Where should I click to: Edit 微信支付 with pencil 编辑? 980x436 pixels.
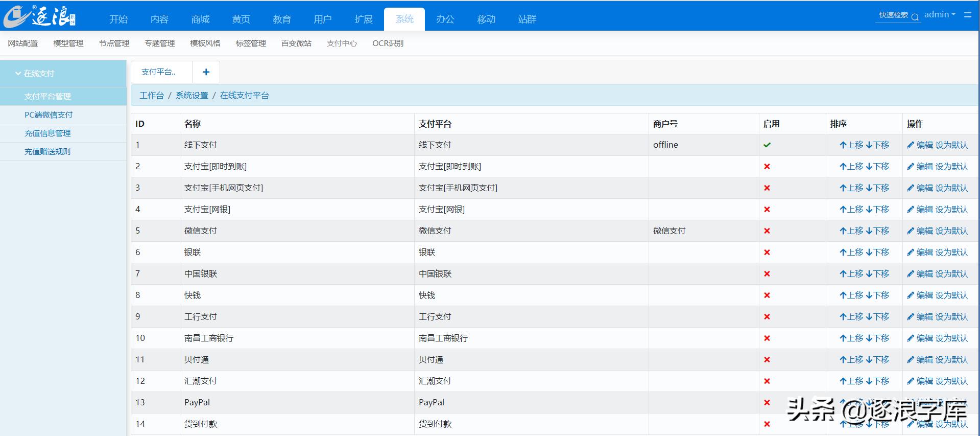point(920,231)
